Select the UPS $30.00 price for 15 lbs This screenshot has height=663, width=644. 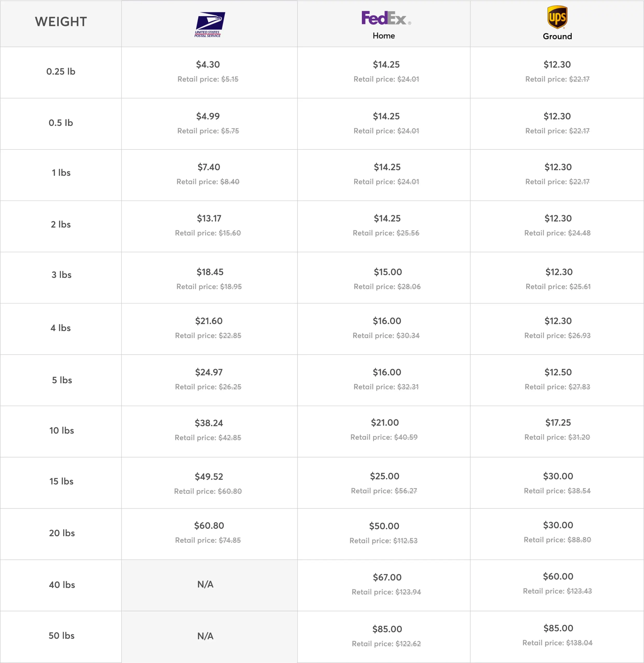558,476
